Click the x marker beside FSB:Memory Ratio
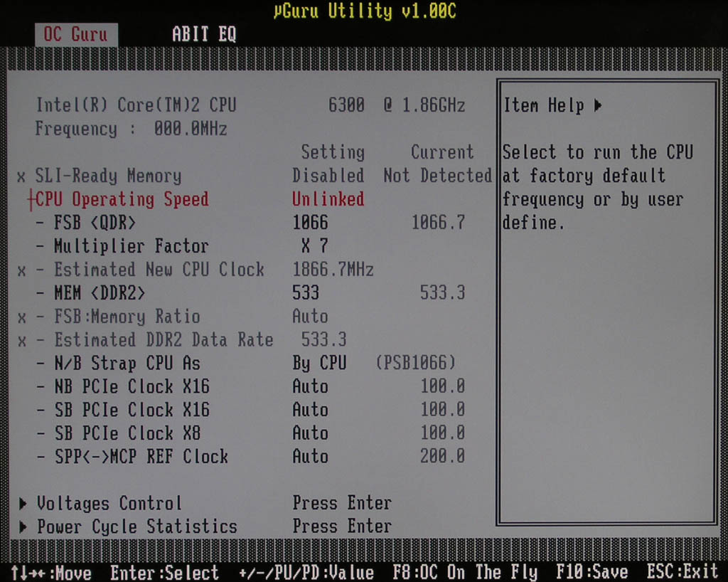728x582 pixels. tap(21, 318)
